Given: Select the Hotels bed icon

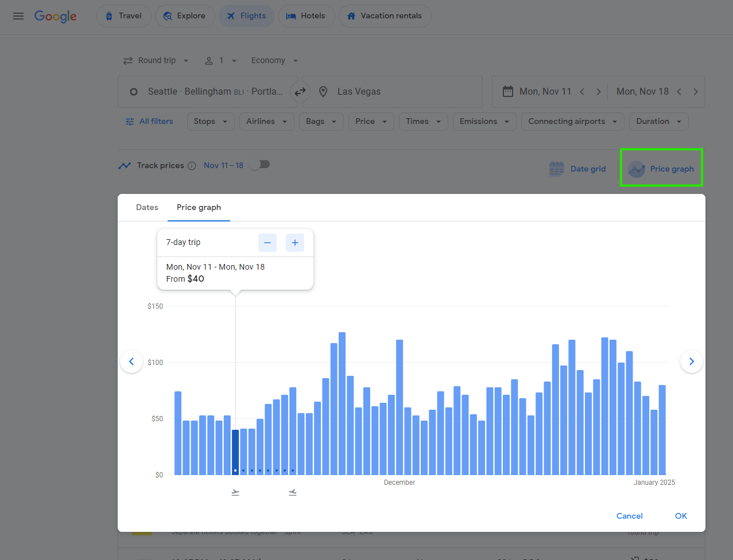Looking at the screenshot, I should (x=290, y=16).
